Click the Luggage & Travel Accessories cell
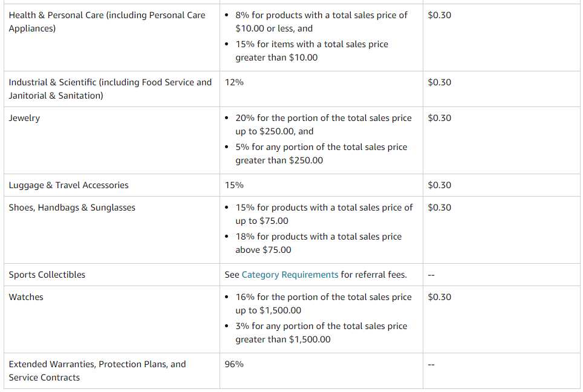Image resolution: width=583 pixels, height=392 pixels. tap(68, 185)
